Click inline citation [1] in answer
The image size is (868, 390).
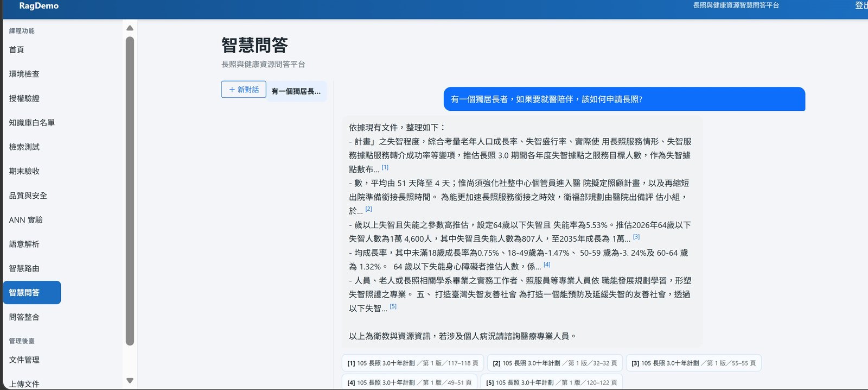385,168
